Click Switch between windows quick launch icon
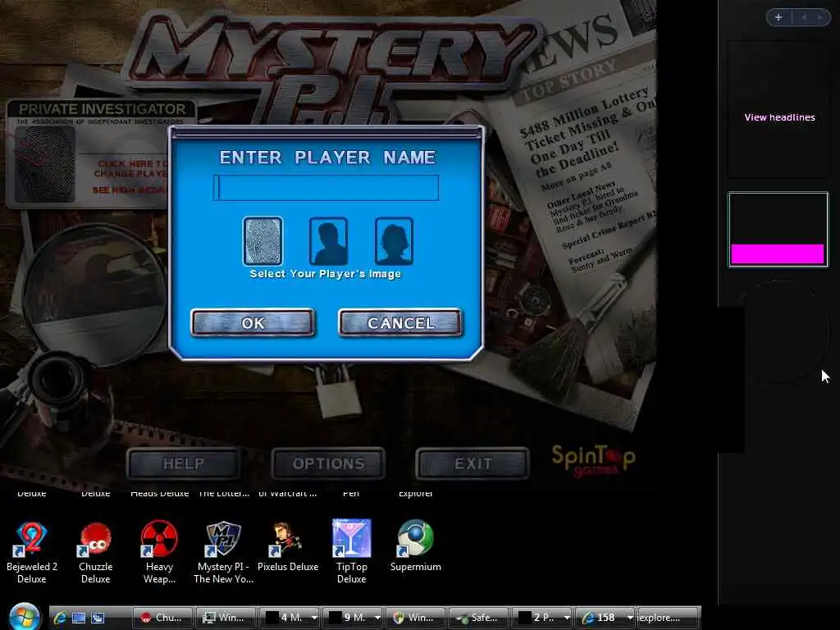 click(98, 618)
